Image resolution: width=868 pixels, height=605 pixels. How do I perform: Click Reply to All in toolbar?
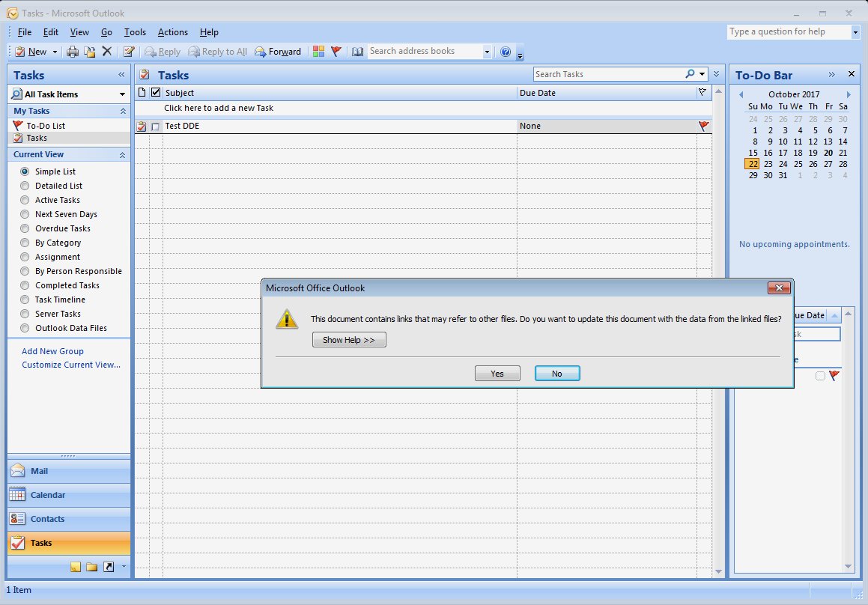[217, 52]
